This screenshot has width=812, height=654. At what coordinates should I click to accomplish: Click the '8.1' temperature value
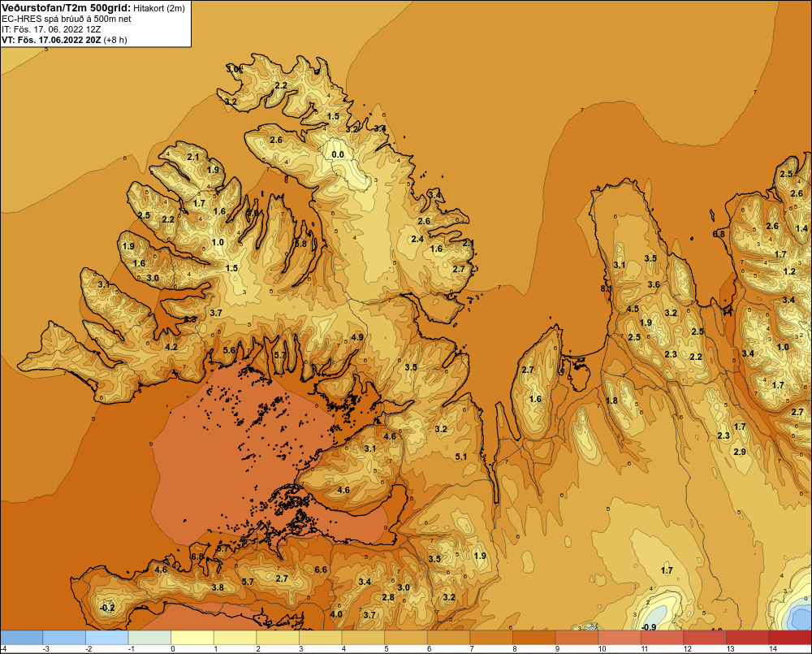click(x=606, y=288)
